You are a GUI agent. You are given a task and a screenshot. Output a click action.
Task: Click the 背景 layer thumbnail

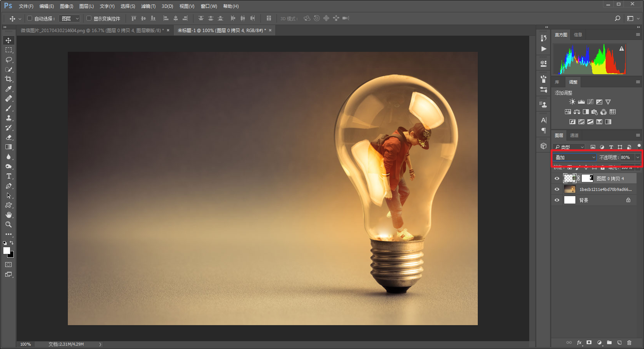tap(570, 200)
